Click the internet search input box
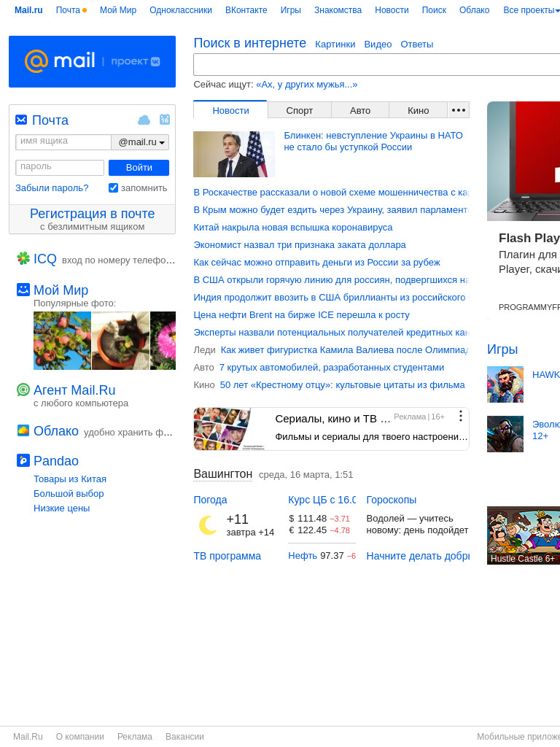The image size is (560, 747). point(377,64)
